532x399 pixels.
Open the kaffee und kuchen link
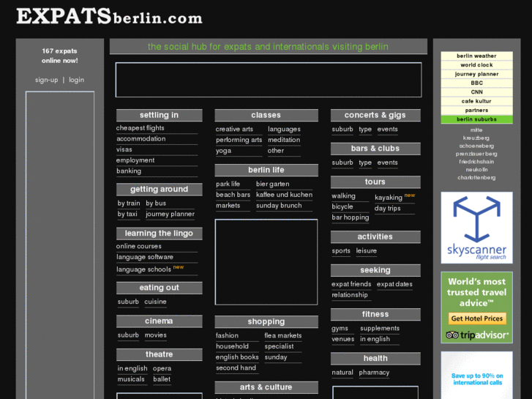[x=285, y=195]
